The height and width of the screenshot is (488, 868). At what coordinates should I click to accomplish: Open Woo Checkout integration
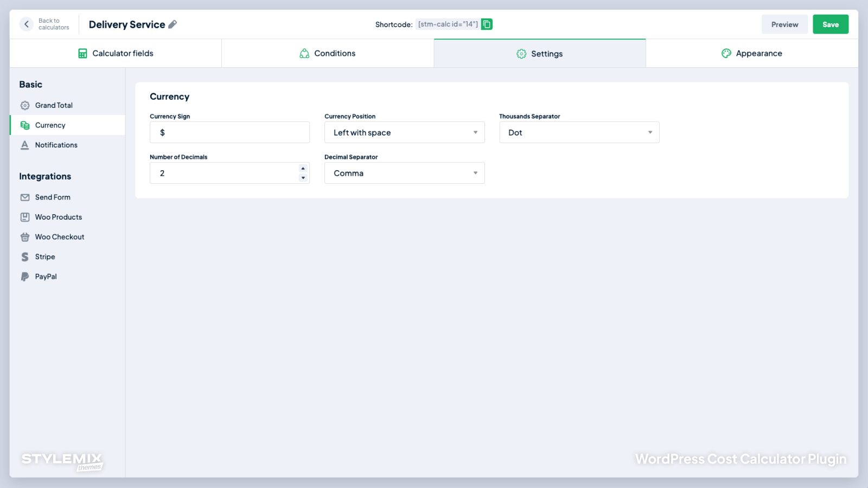(67, 237)
